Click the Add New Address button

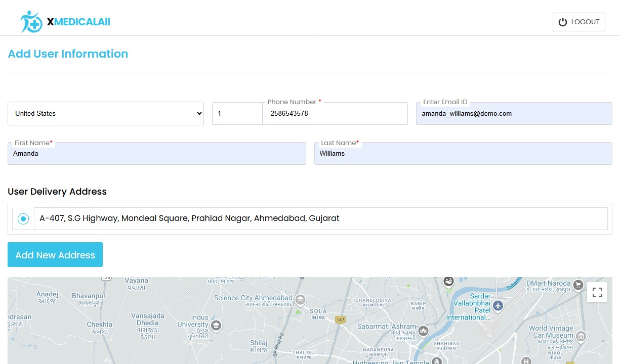[x=55, y=255]
